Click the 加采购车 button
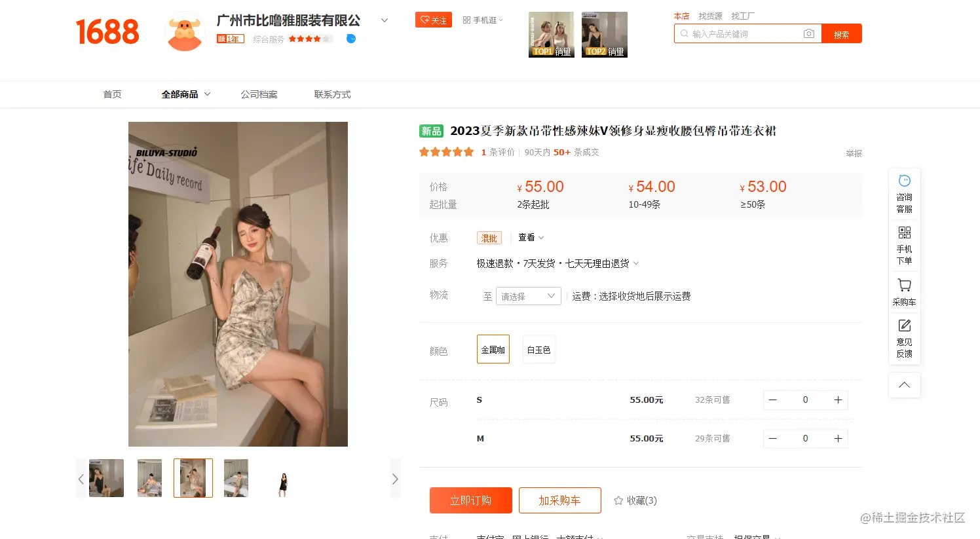 (560, 500)
